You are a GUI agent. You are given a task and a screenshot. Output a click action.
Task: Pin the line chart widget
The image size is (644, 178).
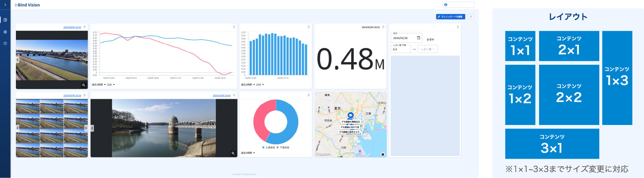[x=234, y=27]
